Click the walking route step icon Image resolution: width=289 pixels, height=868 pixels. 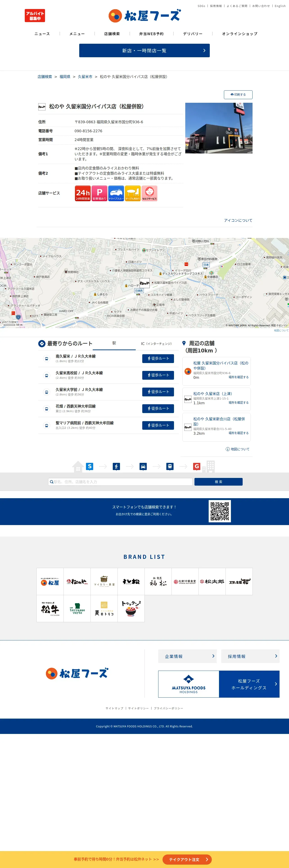click(x=116, y=466)
